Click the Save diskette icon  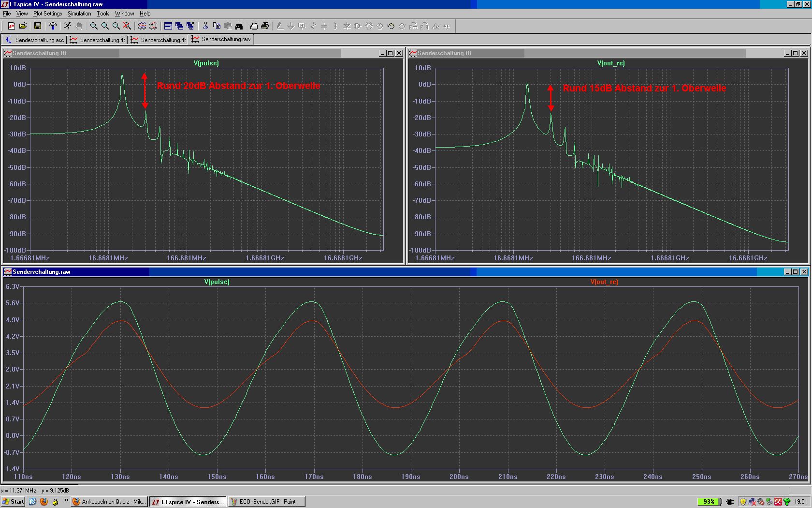(x=37, y=26)
